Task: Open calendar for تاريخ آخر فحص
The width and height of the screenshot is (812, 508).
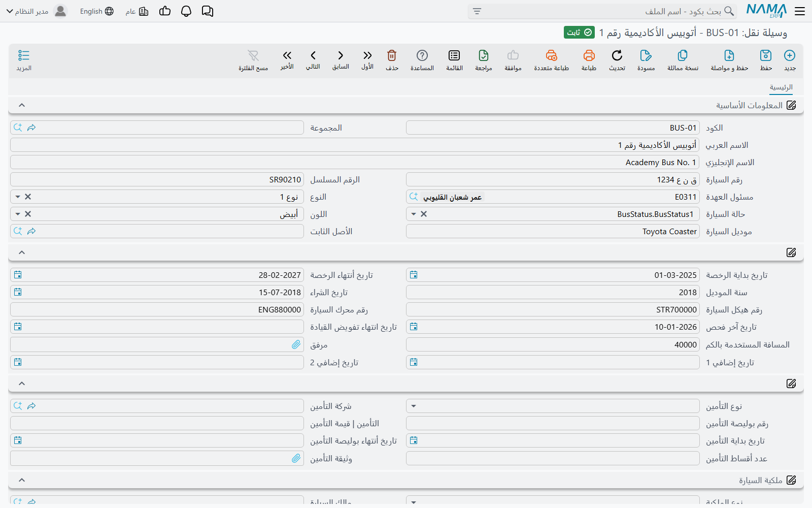Action: [x=414, y=327]
